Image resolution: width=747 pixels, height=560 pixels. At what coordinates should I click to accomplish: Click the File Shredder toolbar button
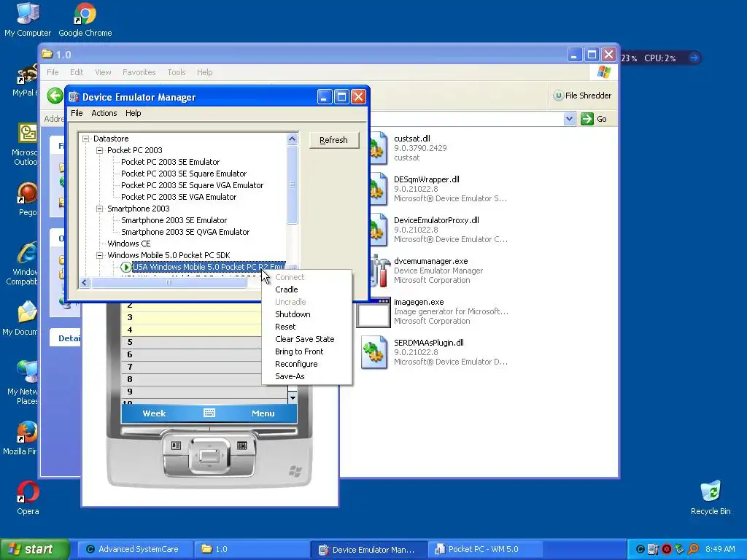coord(582,96)
